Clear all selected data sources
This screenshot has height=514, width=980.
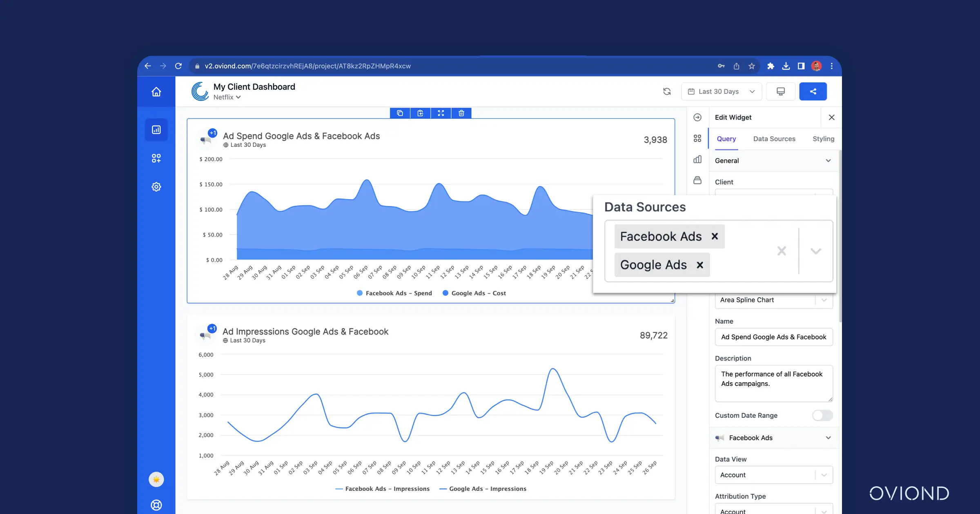click(x=782, y=251)
